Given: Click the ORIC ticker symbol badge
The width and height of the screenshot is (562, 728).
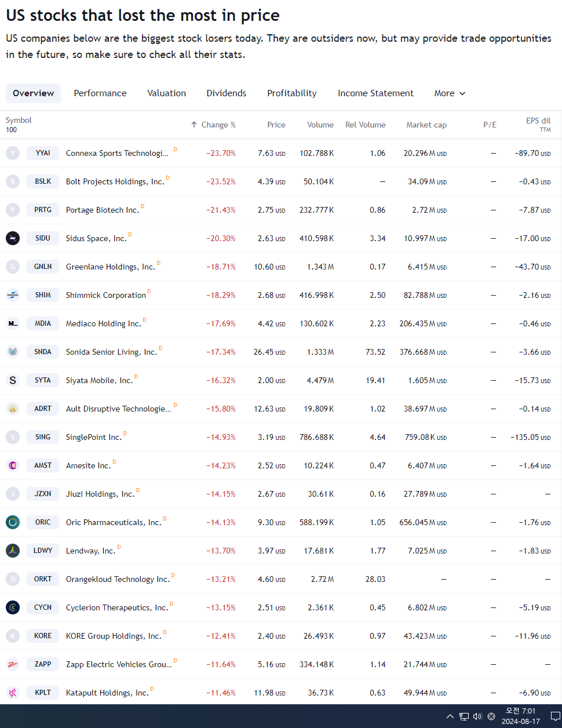Looking at the screenshot, I should click(43, 522).
